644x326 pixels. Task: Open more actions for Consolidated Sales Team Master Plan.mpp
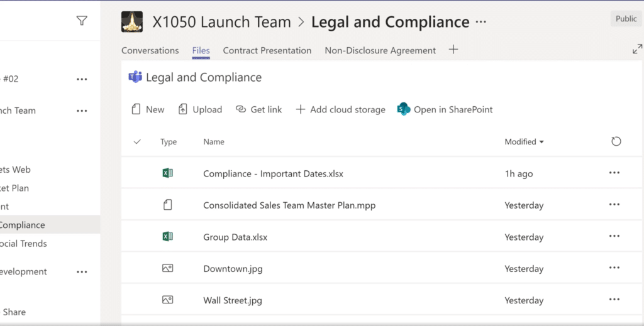tap(614, 204)
